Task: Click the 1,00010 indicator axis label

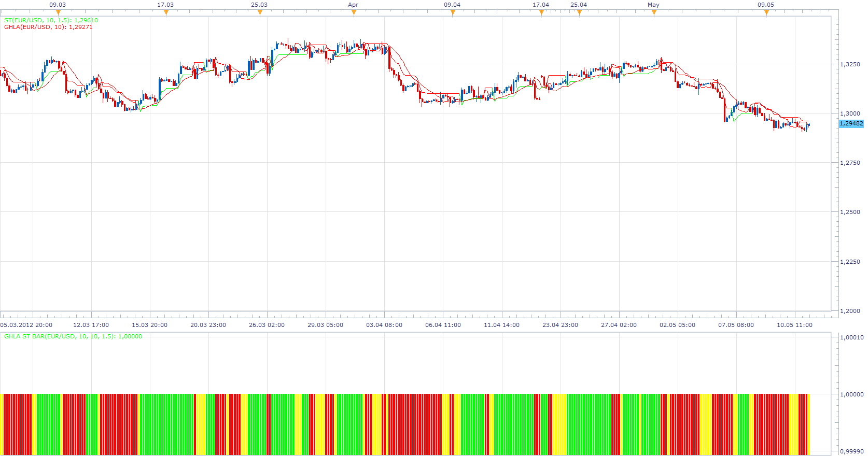Action: pyautogui.click(x=852, y=337)
